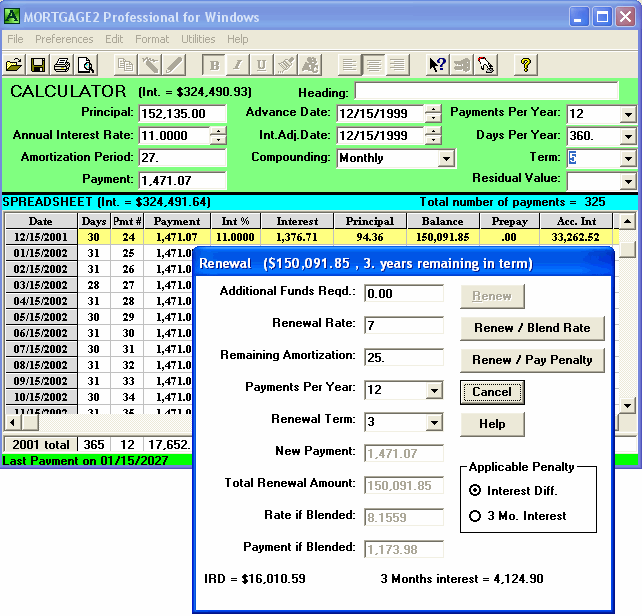Click the Renew / Blend Rate button

click(x=531, y=328)
